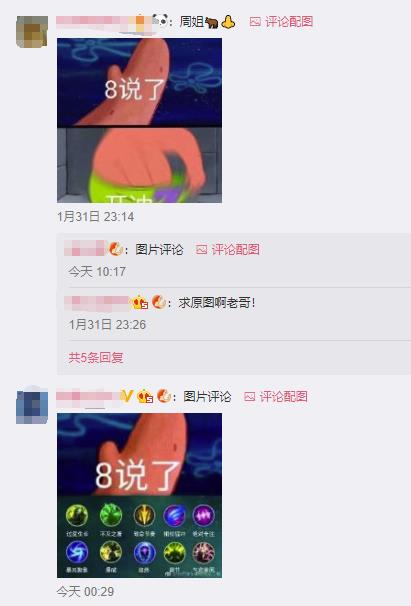Click the flame badge beside 图片评论 reply
This screenshot has width=411, height=606.
point(116,249)
